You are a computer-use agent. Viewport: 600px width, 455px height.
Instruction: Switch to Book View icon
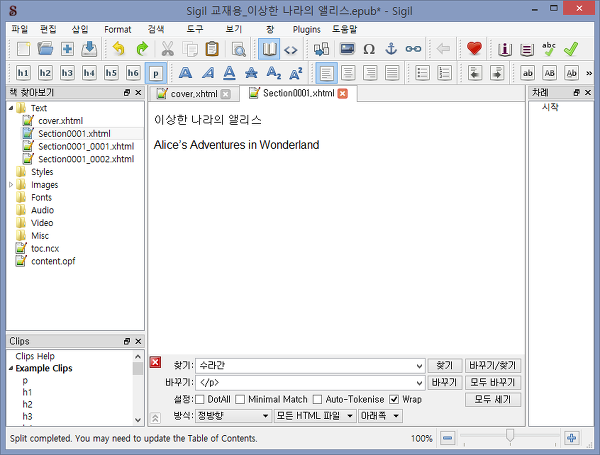click(x=269, y=49)
